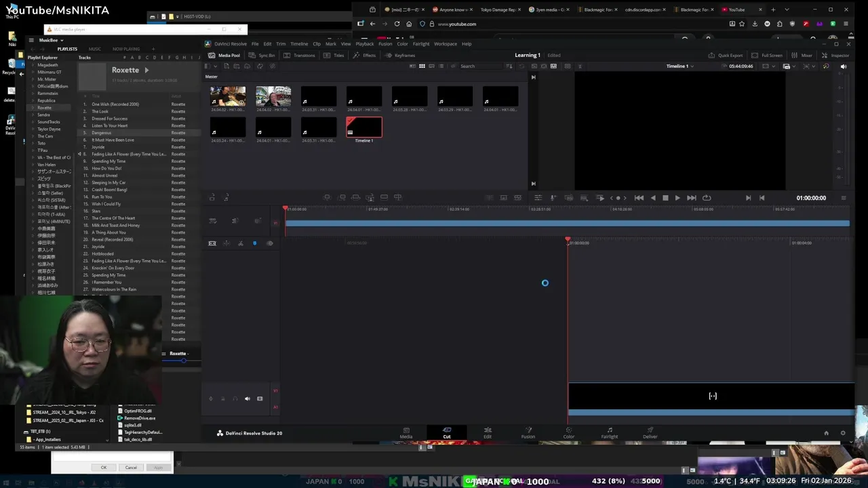Open the Timeline menu
This screenshot has height=488, width=868.
coord(299,44)
